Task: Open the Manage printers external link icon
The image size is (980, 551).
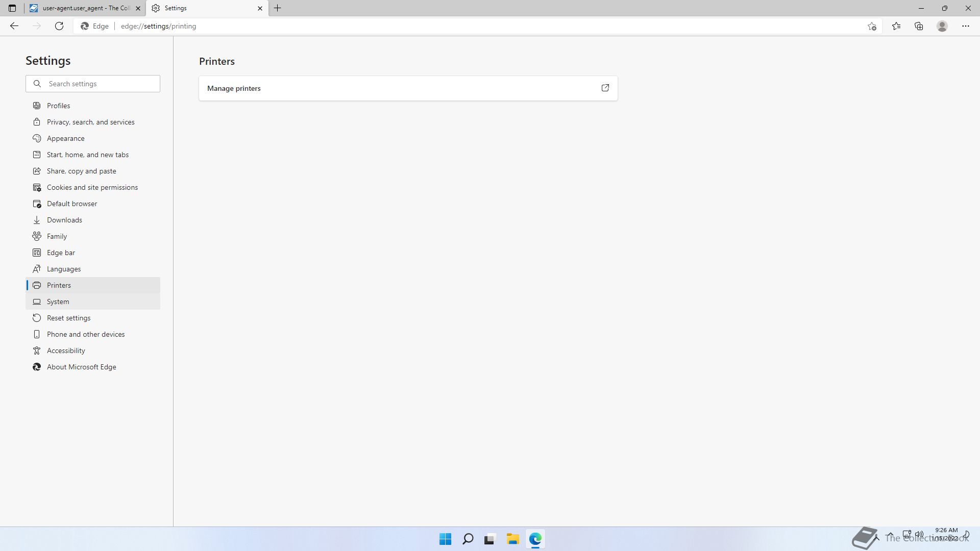Action: click(605, 88)
